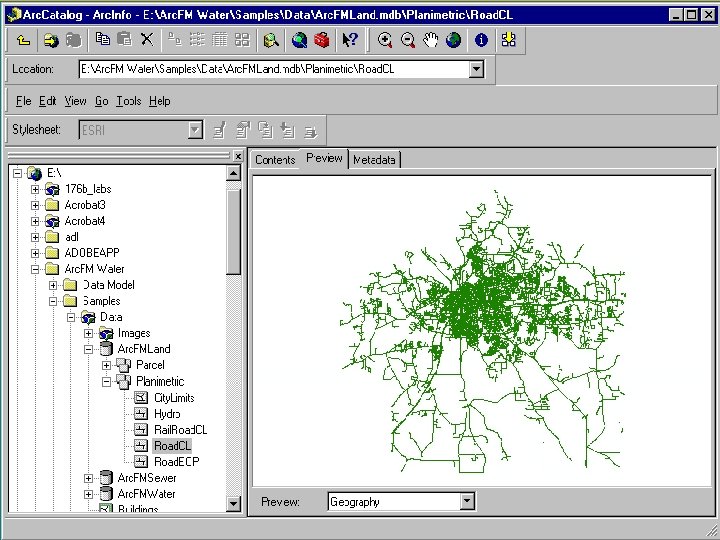Open the Stylesheet ESRI dropdown

[x=196, y=130]
